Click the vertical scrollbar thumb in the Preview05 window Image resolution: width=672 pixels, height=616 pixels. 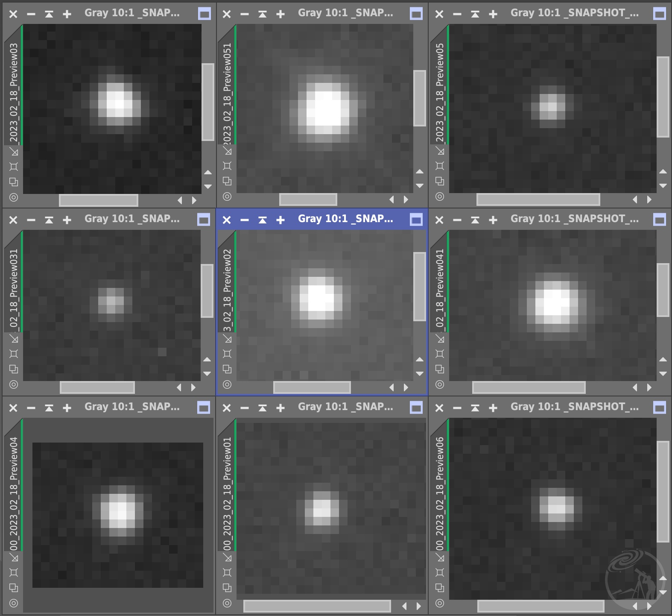tap(663, 97)
